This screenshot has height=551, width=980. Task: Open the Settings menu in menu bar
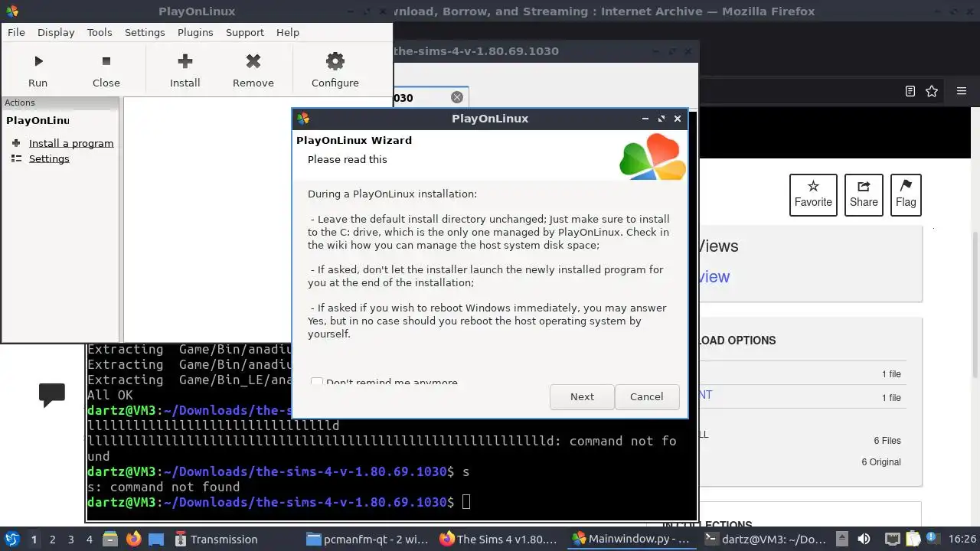pyautogui.click(x=145, y=32)
